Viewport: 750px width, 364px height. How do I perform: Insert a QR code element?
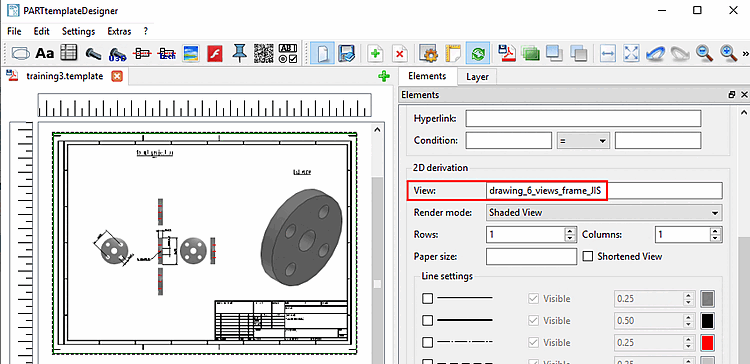[264, 53]
